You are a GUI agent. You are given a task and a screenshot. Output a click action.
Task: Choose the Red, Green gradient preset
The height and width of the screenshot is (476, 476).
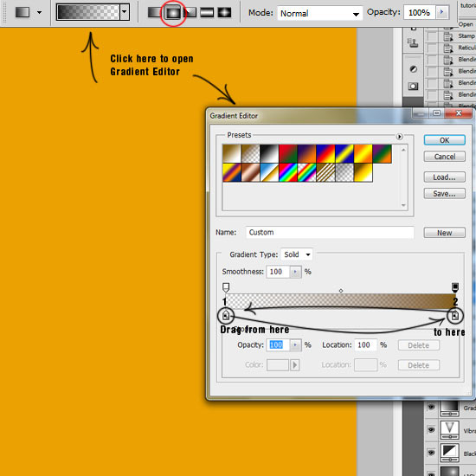point(288,154)
